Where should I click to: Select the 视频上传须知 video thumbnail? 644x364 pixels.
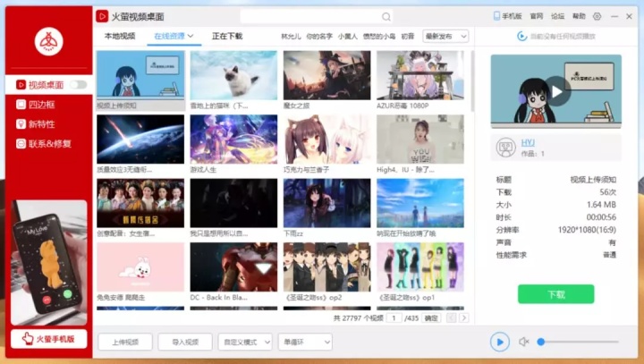[x=140, y=75]
